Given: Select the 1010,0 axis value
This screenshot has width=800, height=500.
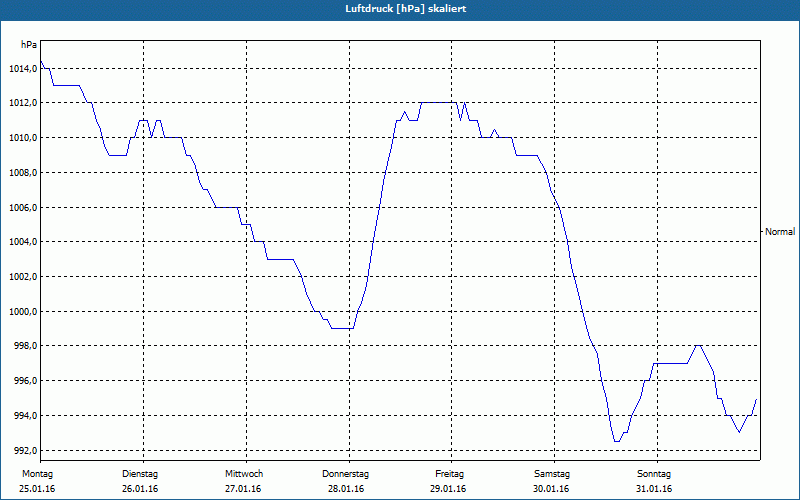Looking at the screenshot, I should [22, 138].
